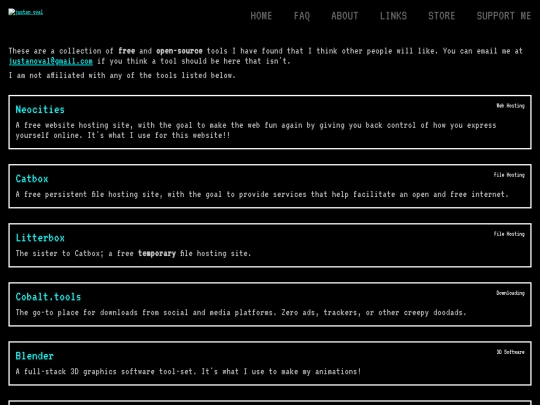Click the File Hosting tag on Catbox card
Image resolution: width=540 pixels, height=405 pixels.
click(x=509, y=175)
